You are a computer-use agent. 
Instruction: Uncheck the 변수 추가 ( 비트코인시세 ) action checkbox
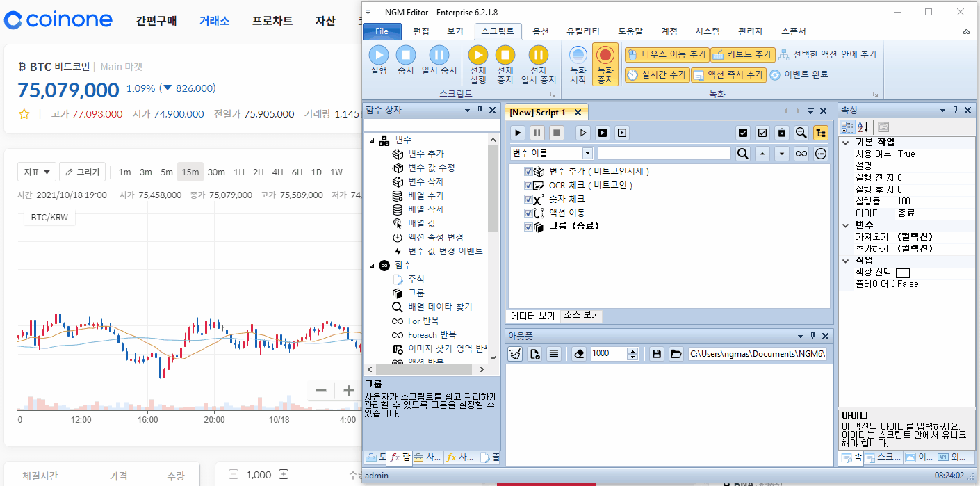point(529,171)
